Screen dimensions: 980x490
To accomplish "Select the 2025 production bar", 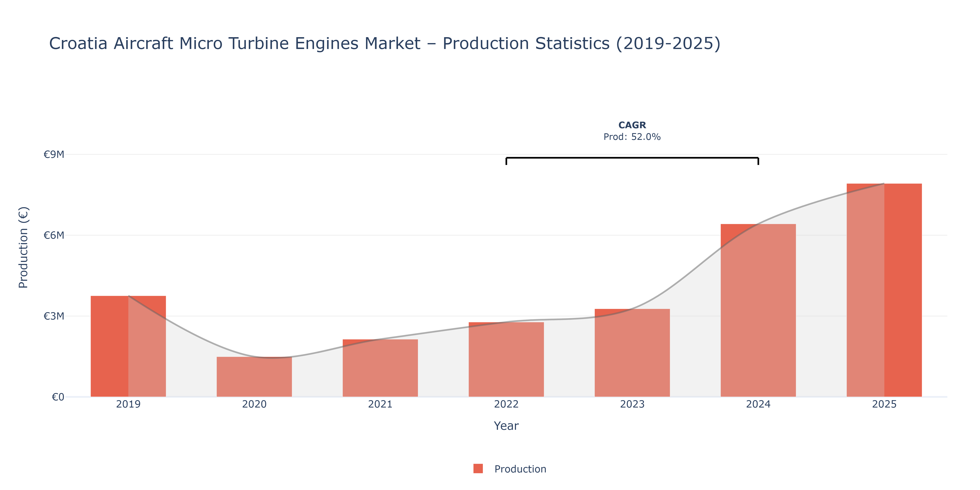I will coord(884,290).
